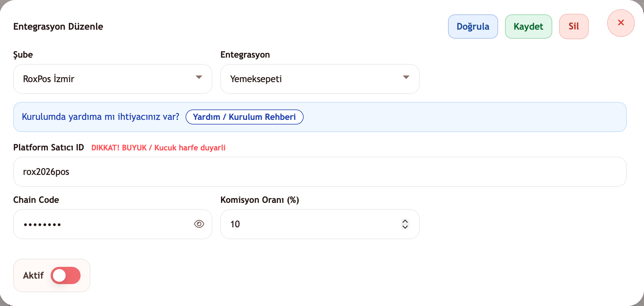
Task: Click inside the Chain Code password field
Action: point(104,224)
